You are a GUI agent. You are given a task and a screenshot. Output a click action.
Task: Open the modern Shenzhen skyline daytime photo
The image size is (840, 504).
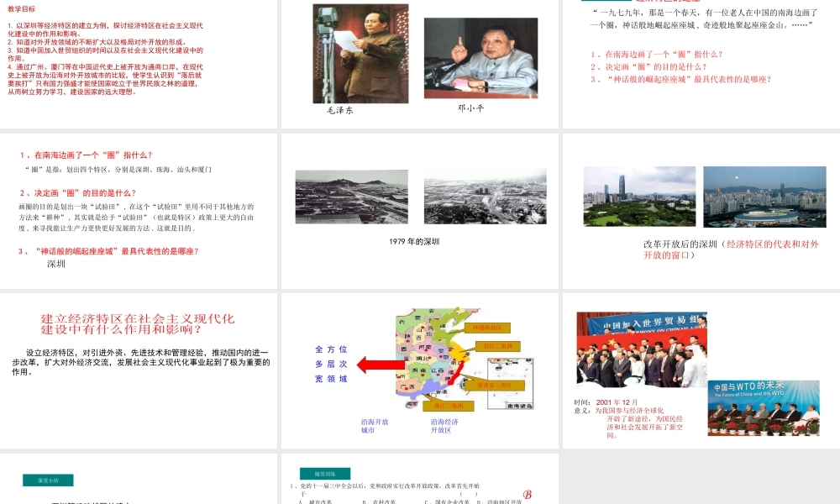(639, 196)
